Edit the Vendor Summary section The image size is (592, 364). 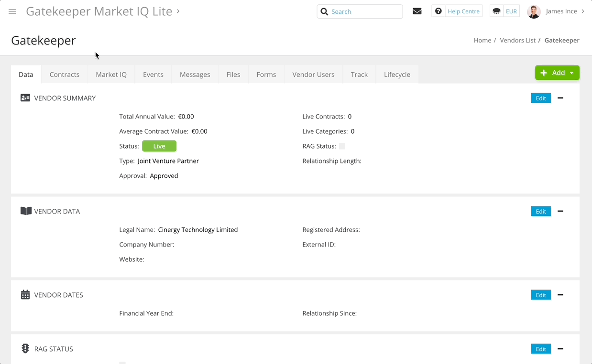[x=541, y=98]
